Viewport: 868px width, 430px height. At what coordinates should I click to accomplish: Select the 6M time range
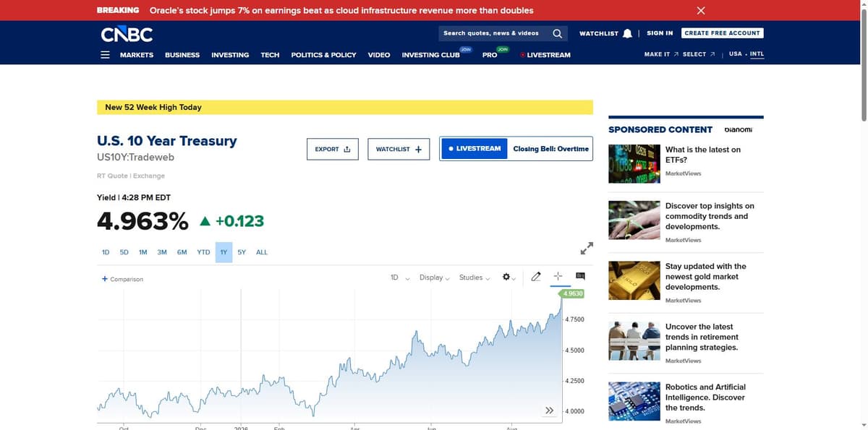click(182, 252)
